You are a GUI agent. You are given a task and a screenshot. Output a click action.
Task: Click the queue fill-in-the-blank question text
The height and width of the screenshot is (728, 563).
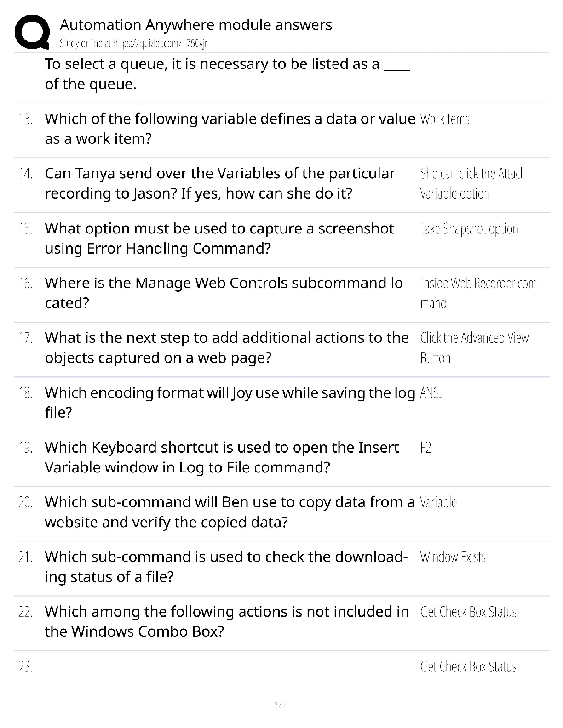point(227,74)
